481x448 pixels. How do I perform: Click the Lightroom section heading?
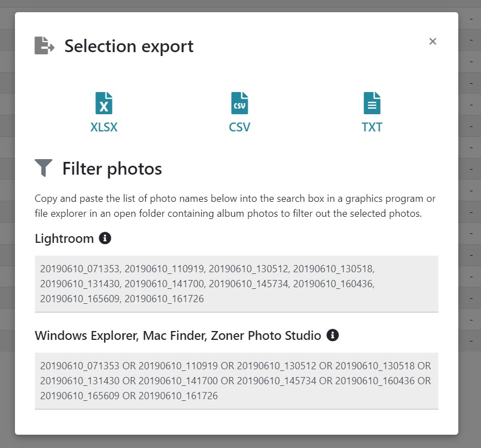(64, 238)
